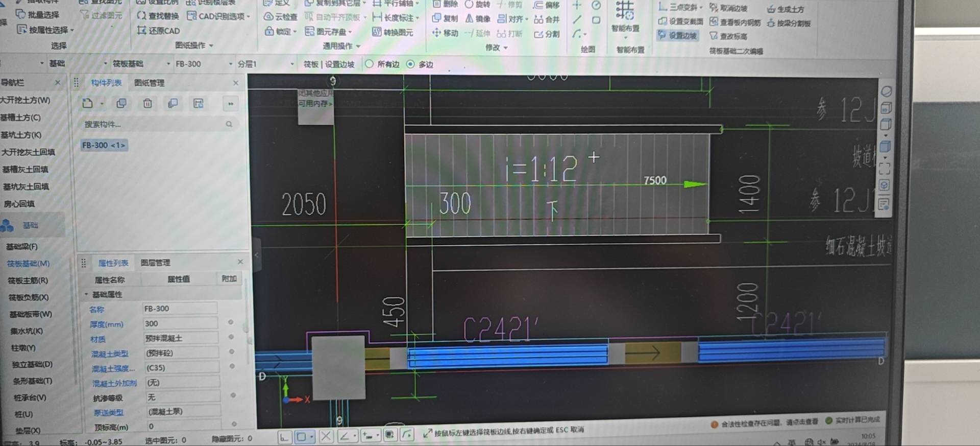Click the 设置变截面 variable section tool

[x=680, y=21]
